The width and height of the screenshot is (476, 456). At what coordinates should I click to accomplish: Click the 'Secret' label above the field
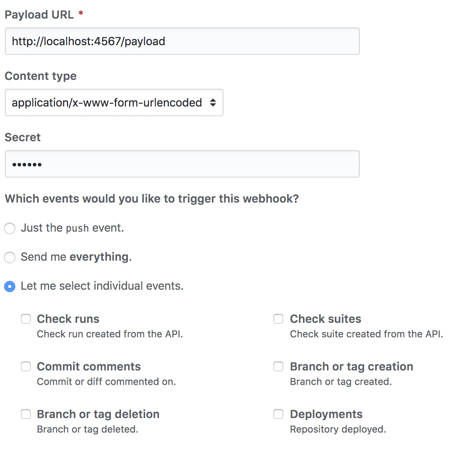tap(23, 138)
